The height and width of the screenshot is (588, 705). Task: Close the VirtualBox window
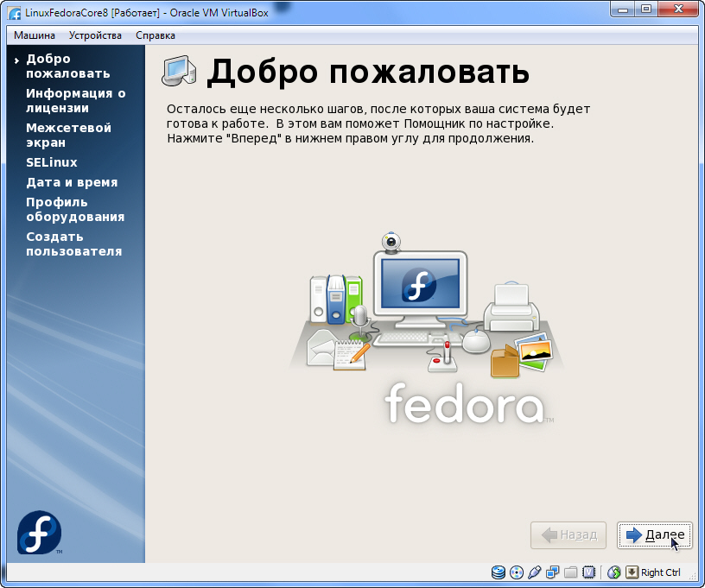678,9
